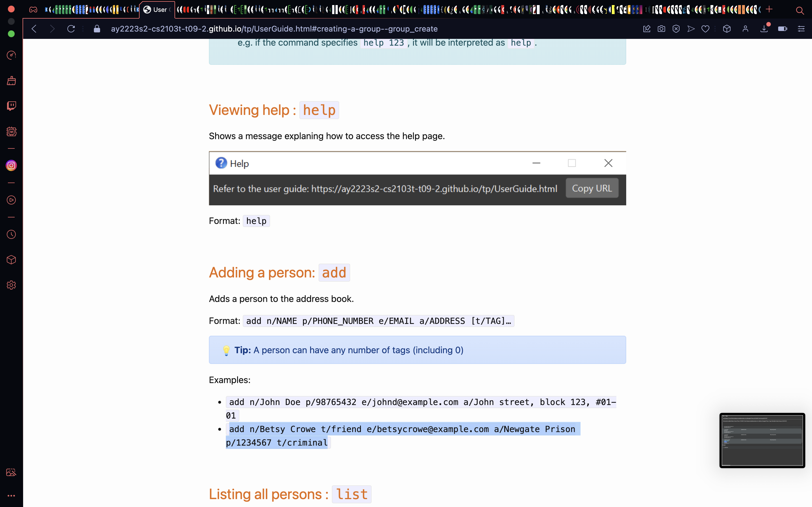The width and height of the screenshot is (812, 507).
Task: Open the floating screenshot preview thumbnail
Action: point(762,440)
